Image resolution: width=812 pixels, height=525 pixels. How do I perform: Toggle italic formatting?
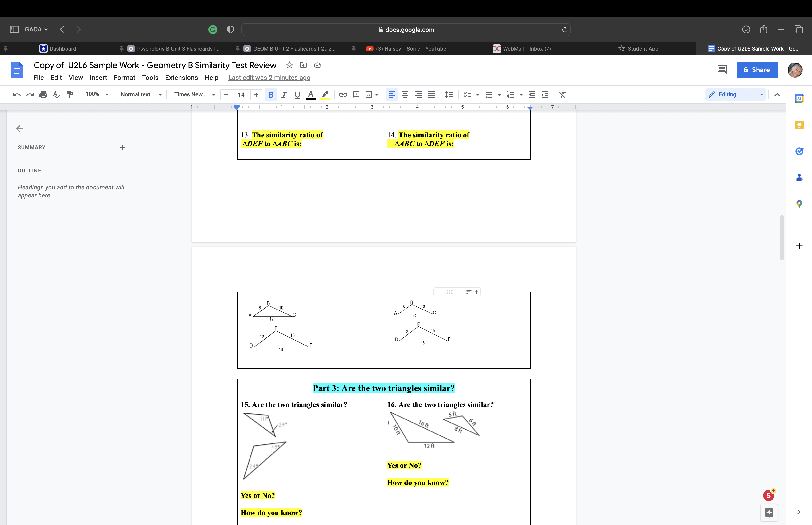[284, 94]
